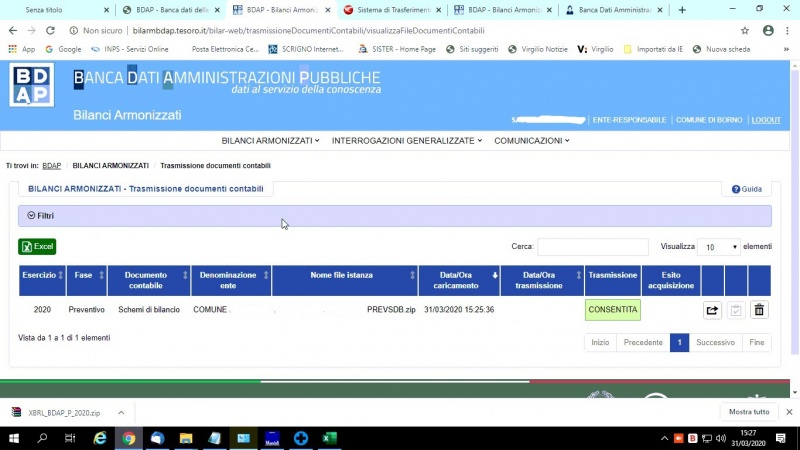
Task: Click the BDAP breadcrumb link
Action: 52,166
